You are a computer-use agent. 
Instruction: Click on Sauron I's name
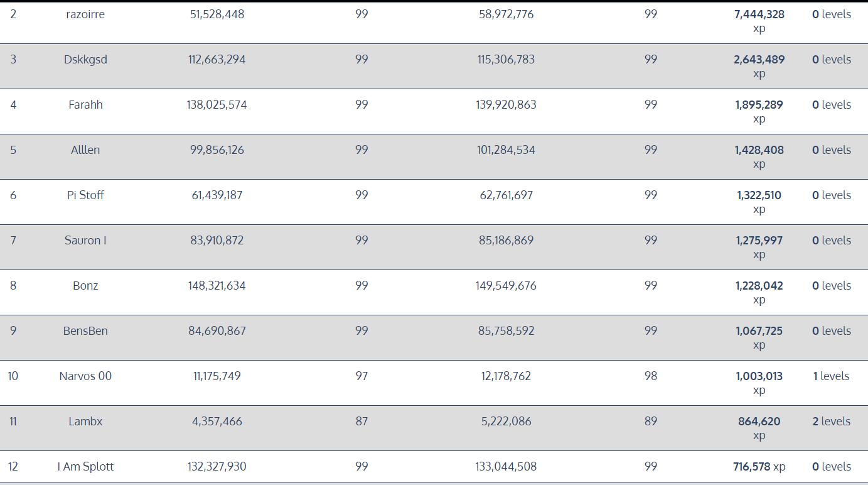(85, 241)
